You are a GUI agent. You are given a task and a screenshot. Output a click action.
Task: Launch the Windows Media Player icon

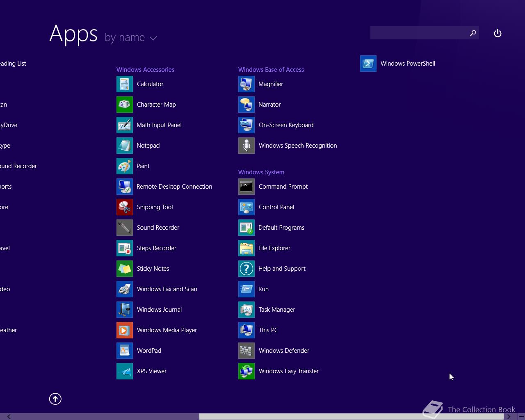125,330
